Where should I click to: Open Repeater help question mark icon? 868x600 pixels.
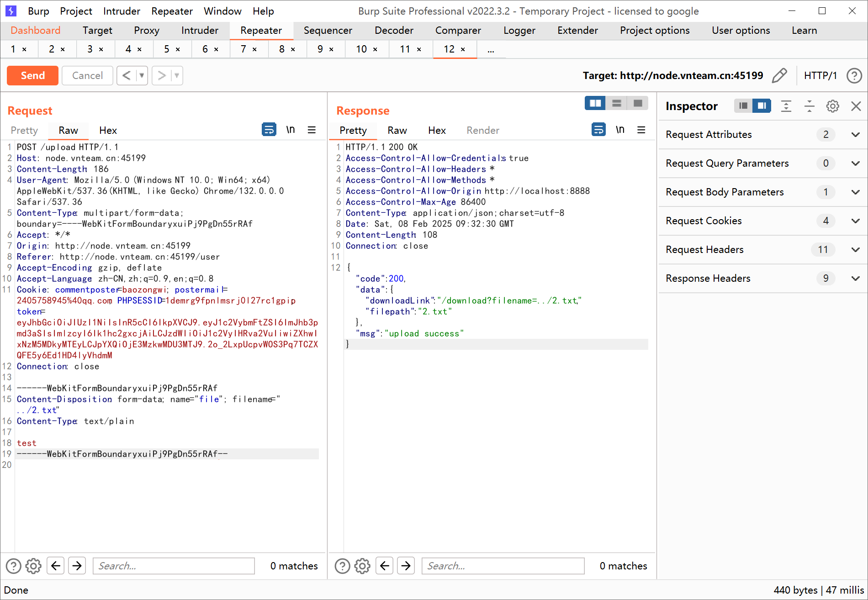coord(854,75)
